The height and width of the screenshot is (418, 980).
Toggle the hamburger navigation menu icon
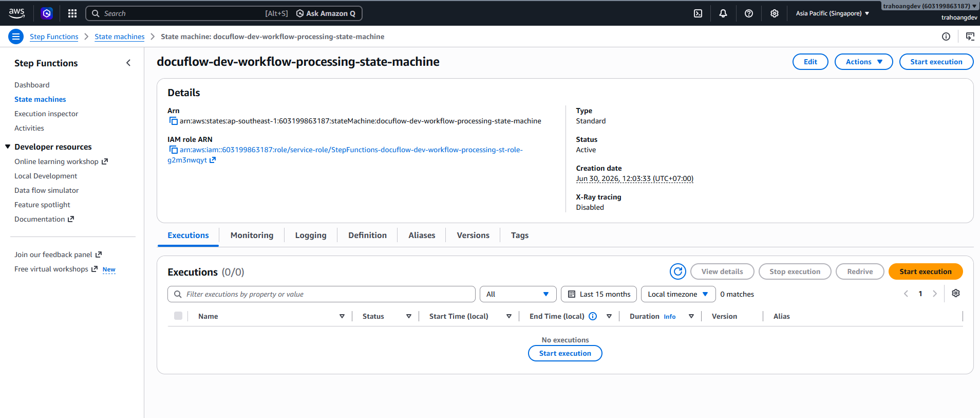[16, 37]
